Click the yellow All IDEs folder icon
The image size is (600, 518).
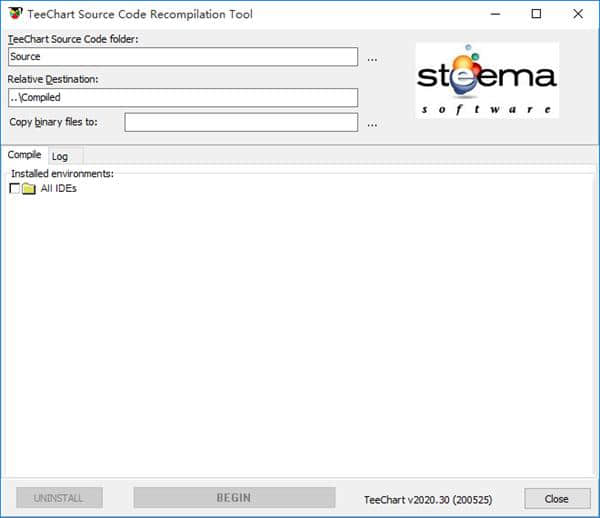(x=29, y=188)
